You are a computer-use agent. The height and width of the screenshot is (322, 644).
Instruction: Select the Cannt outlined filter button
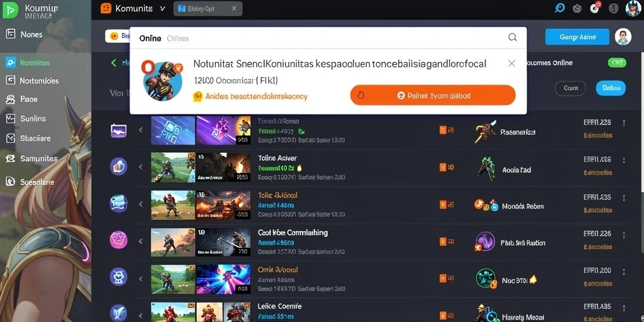(x=570, y=88)
